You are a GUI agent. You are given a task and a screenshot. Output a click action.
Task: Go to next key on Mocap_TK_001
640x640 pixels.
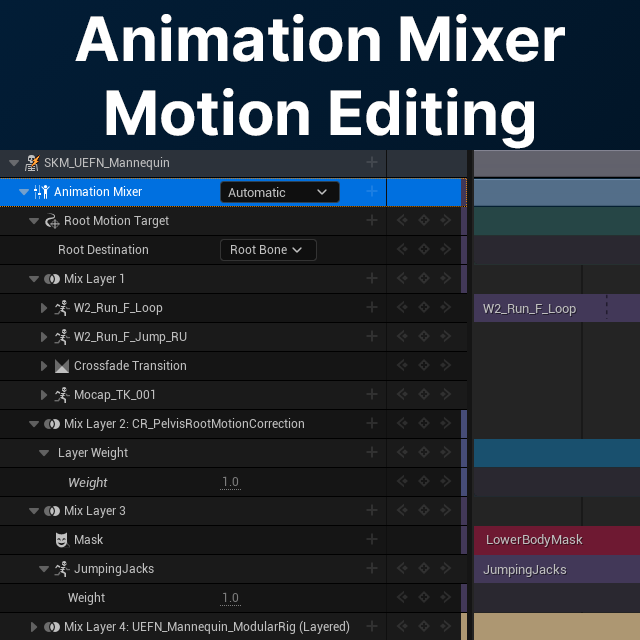445,394
